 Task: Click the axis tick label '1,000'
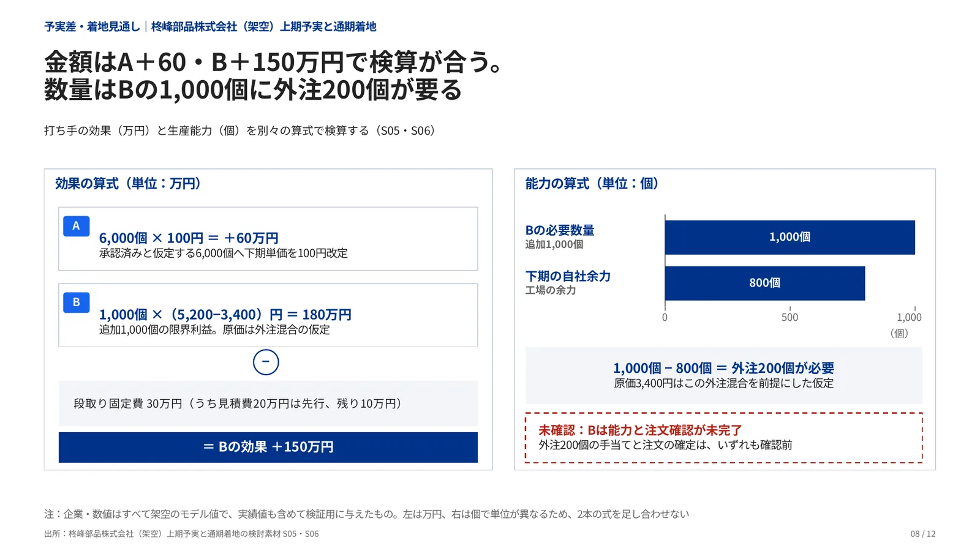909,317
